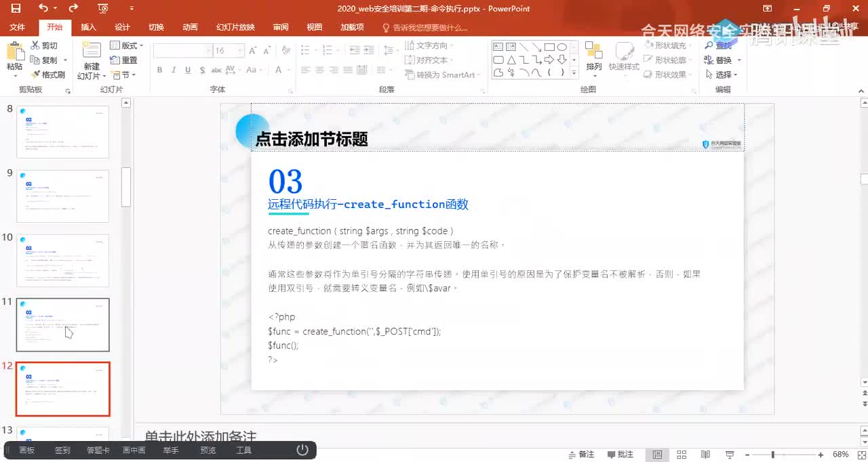Image resolution: width=868 pixels, height=462 pixels.
Task: Open the 插入 (Insert) ribbon tab
Action: pos(89,27)
